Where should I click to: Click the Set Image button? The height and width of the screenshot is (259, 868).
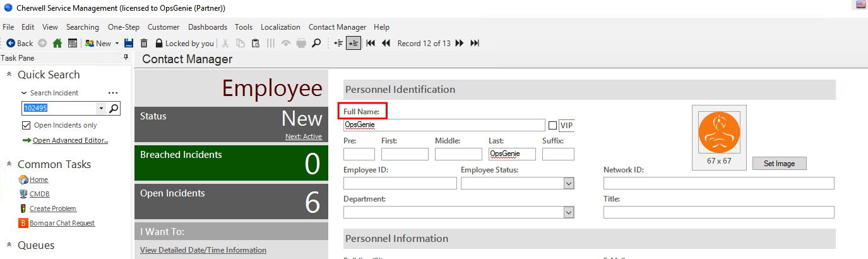[x=779, y=163]
